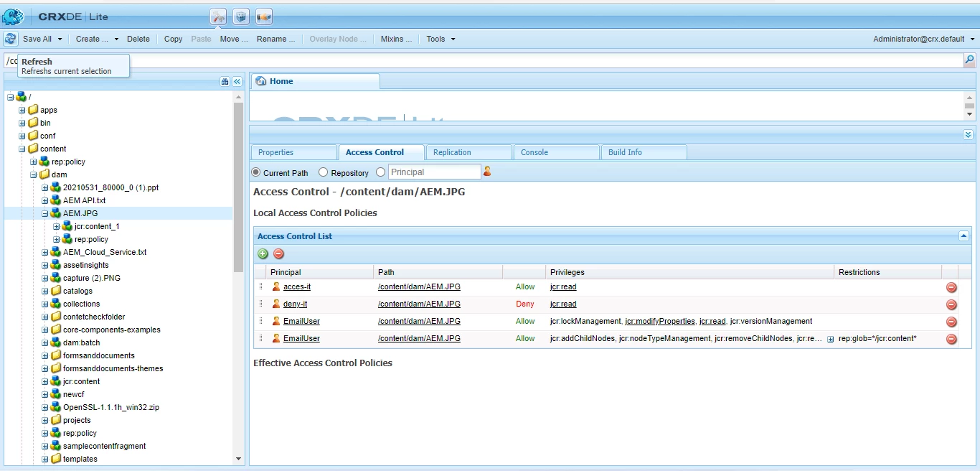Screen dimensions: 980x471
Task: Click the Restrictions column header
Action: (887, 272)
